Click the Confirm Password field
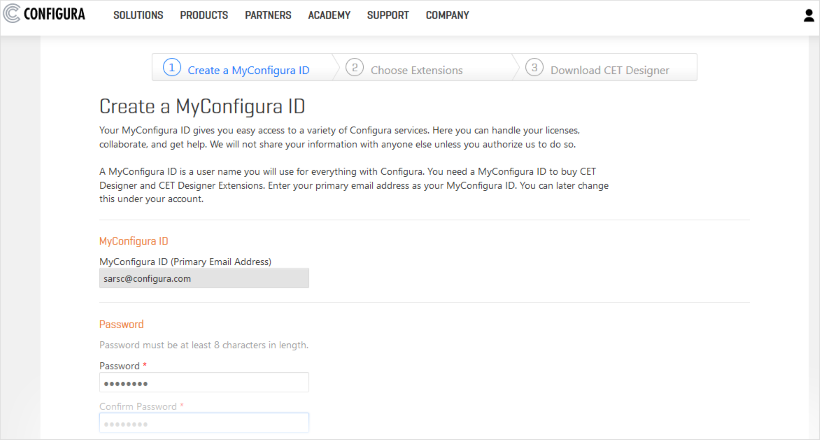The width and height of the screenshot is (820, 440). point(204,423)
